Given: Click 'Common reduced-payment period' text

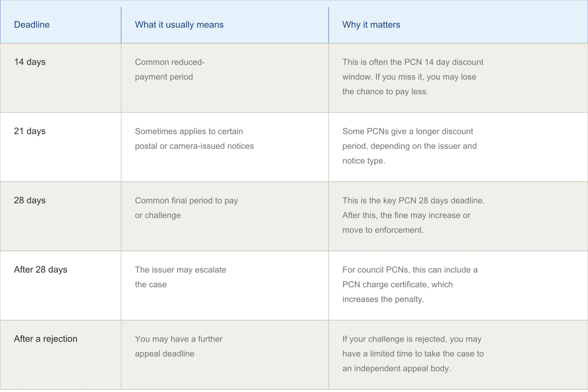Looking at the screenshot, I should (170, 69).
